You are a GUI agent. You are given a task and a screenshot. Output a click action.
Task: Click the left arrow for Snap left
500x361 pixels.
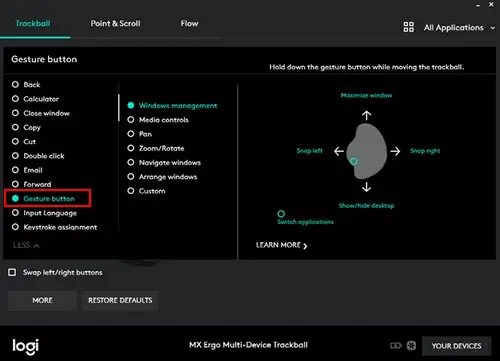click(x=339, y=151)
